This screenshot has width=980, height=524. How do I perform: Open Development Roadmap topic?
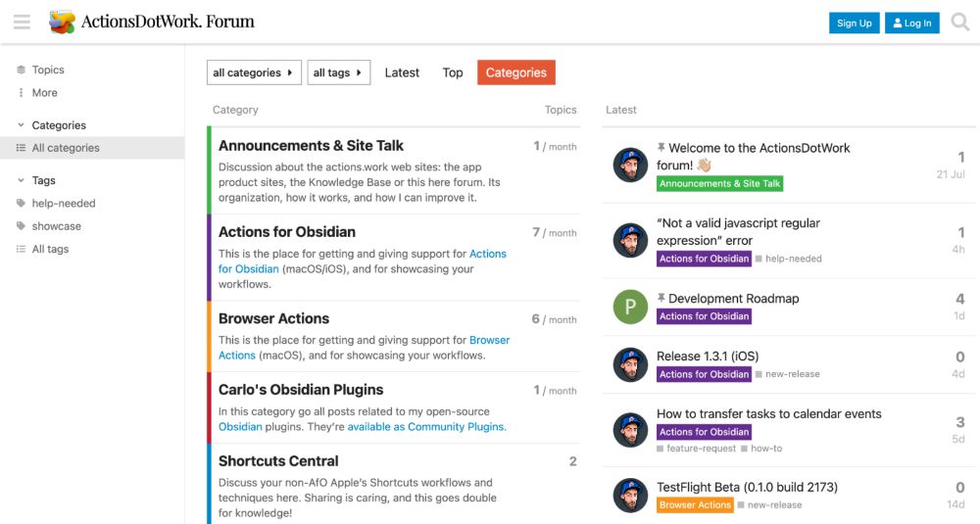point(734,299)
